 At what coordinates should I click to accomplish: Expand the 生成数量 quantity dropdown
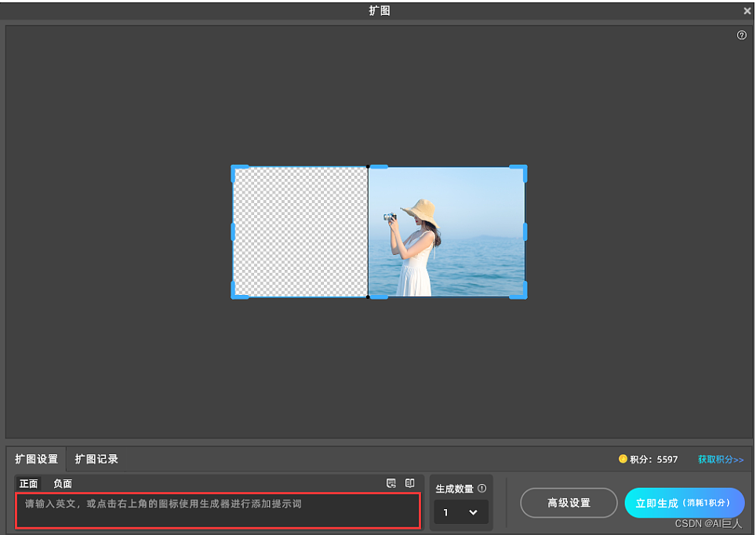point(460,512)
